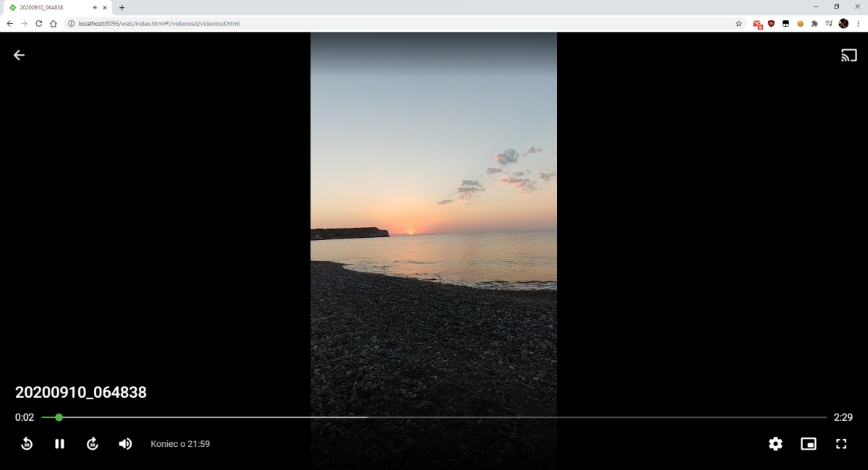
Task: Pause the video playback
Action: click(59, 444)
